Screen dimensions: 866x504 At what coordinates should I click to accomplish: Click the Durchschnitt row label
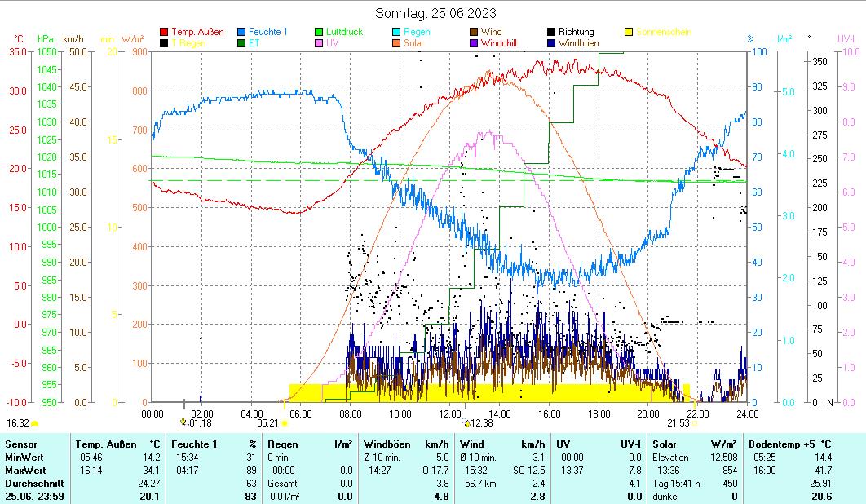pyautogui.click(x=34, y=484)
